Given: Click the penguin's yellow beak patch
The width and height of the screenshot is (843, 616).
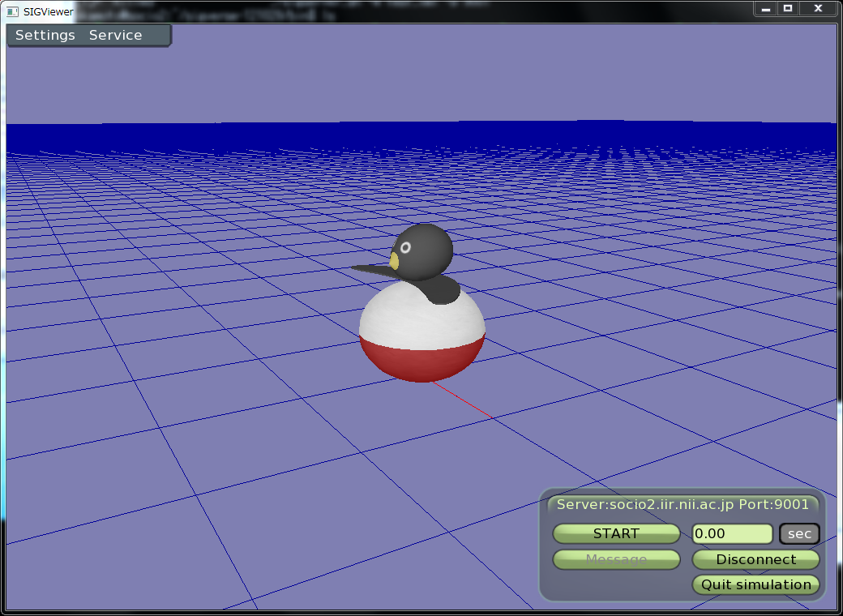Looking at the screenshot, I should pos(395,260).
